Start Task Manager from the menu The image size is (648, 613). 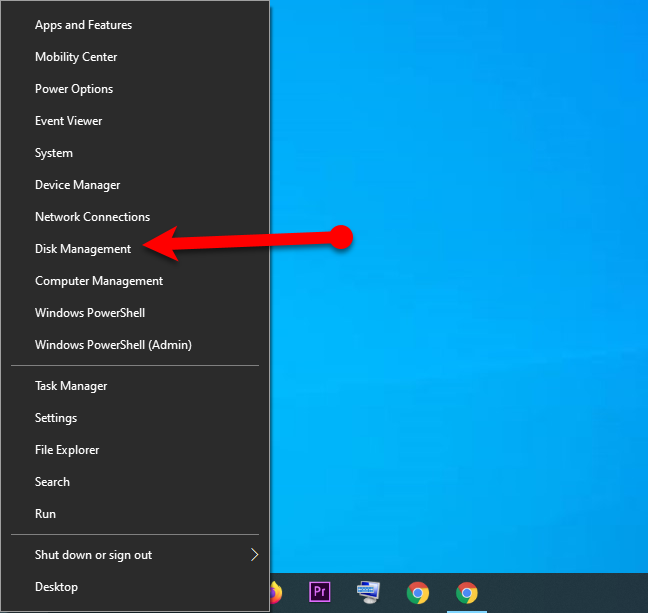pyautogui.click(x=71, y=386)
